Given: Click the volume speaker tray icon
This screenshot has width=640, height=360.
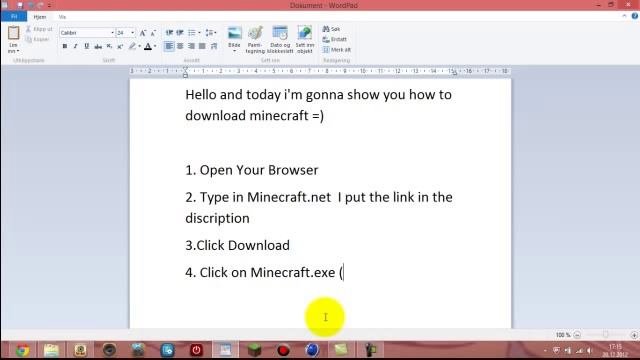Looking at the screenshot, I should point(589,350).
